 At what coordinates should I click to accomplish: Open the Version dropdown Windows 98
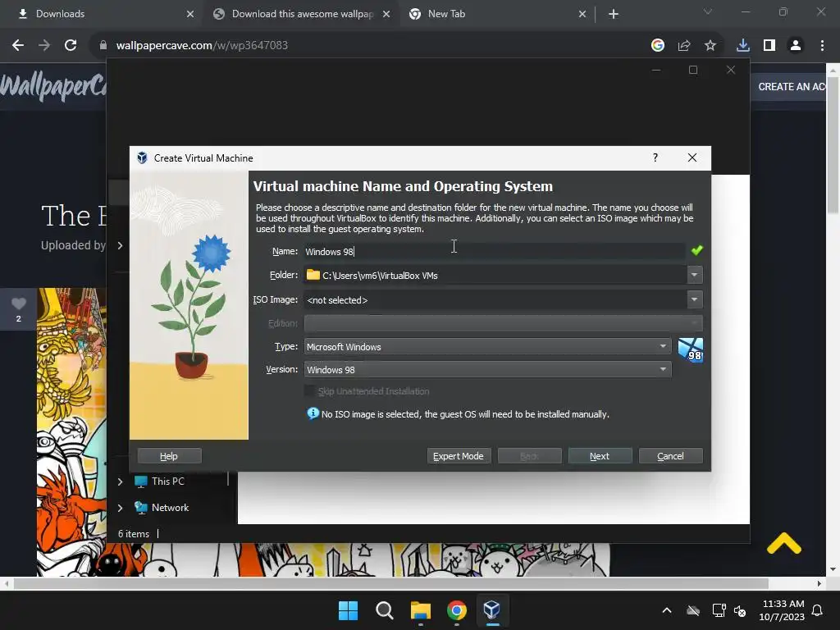coord(487,370)
